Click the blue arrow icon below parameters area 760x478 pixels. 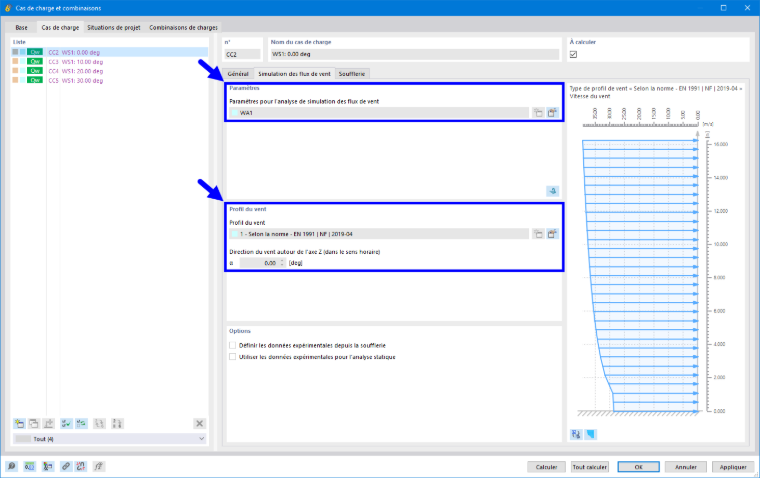coord(553,191)
